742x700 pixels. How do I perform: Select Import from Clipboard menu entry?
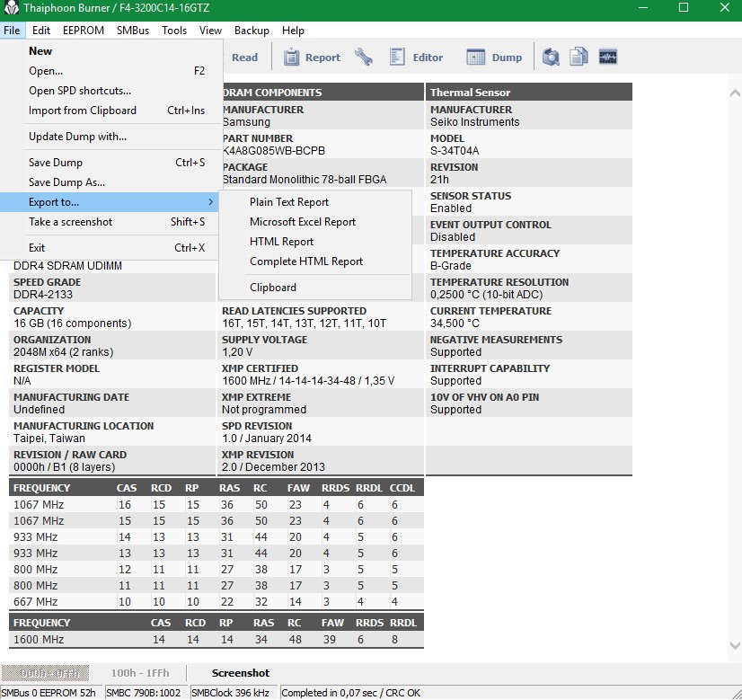[110, 111]
